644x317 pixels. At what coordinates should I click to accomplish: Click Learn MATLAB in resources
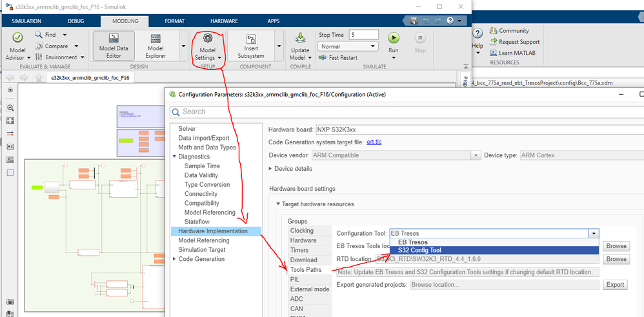(512, 53)
